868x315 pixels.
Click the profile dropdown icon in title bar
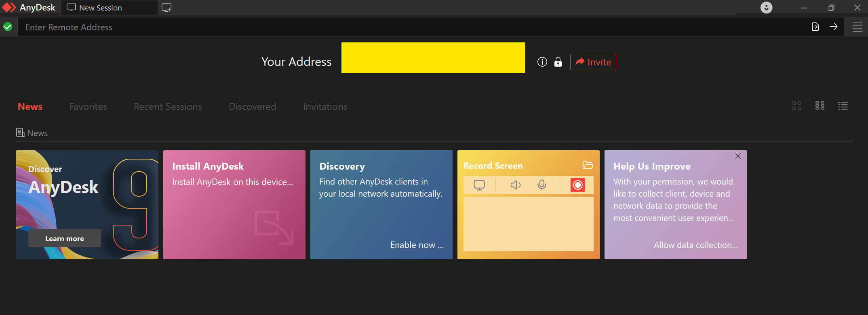[767, 8]
